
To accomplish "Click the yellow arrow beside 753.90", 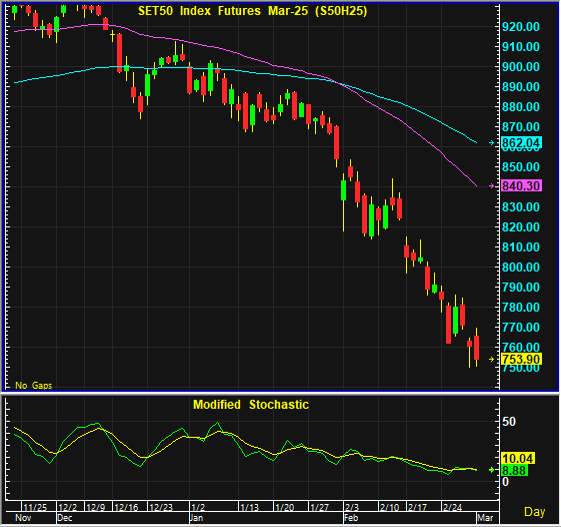I will (492, 359).
